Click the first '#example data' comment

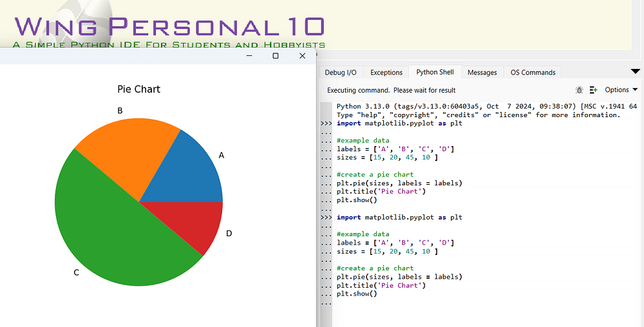click(363, 140)
